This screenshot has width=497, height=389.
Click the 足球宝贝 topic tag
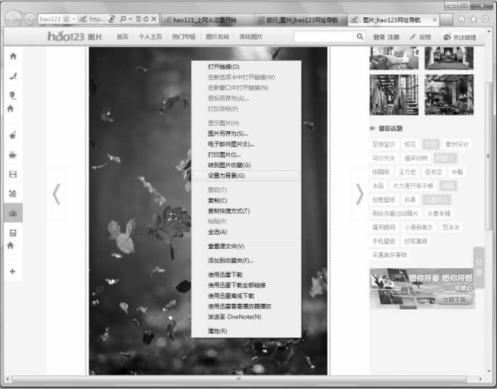coord(384,144)
